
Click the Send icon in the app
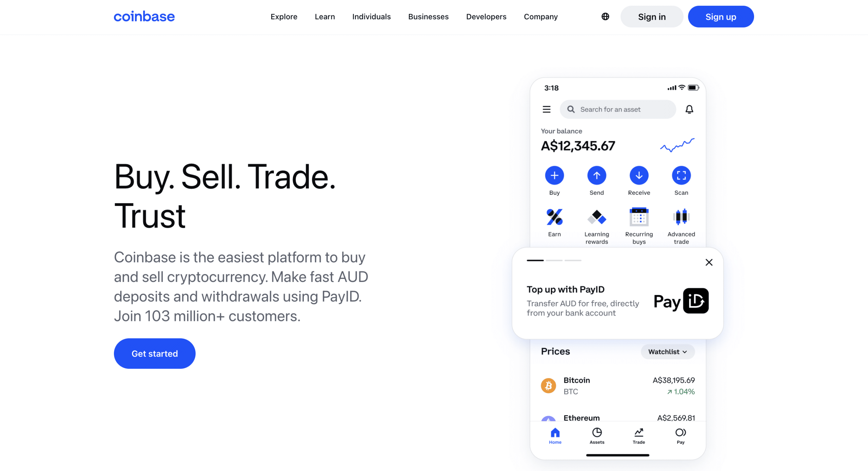[596, 175]
